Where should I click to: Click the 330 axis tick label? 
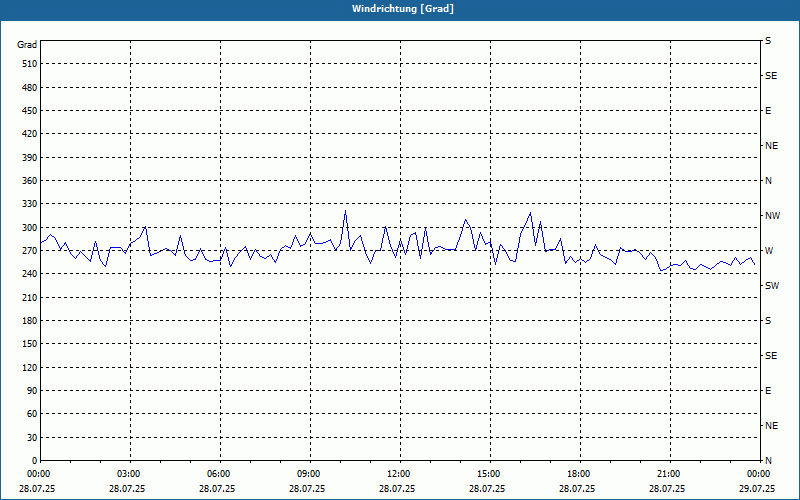30,204
